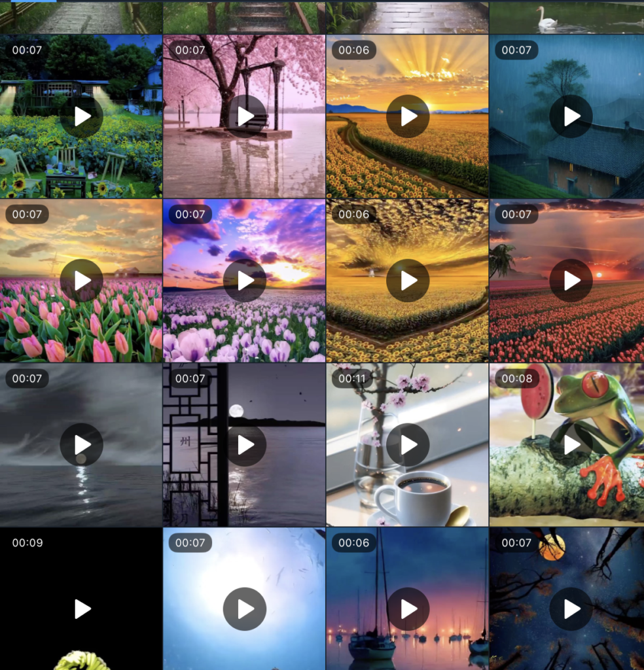Play the gray moonlit sea video
Image resolution: width=644 pixels, height=670 pixels.
pyautogui.click(x=81, y=445)
